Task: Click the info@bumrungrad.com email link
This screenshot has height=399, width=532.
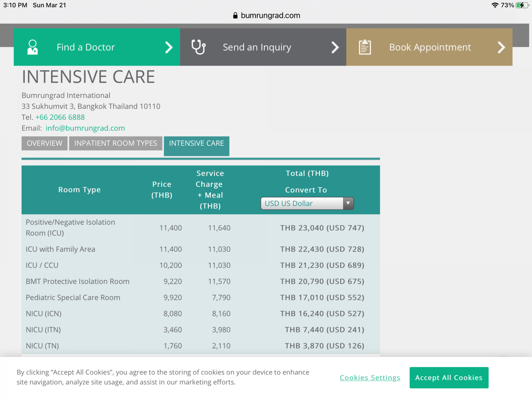Action: [85, 128]
